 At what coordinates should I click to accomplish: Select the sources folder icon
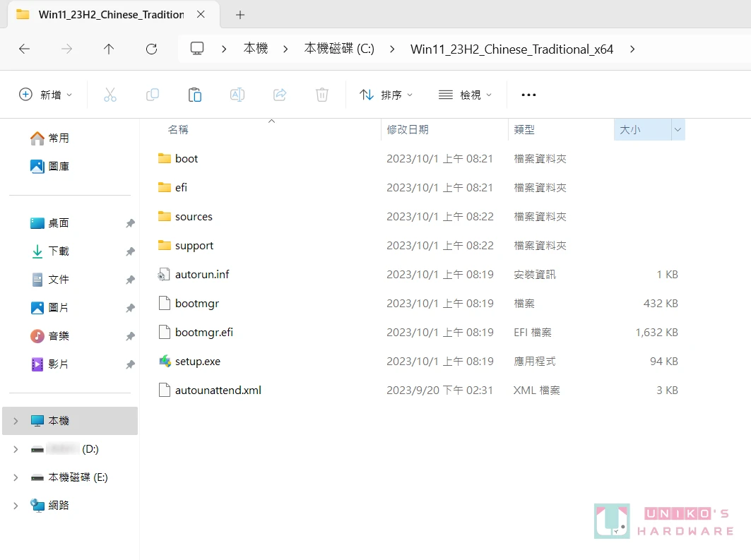tap(165, 216)
